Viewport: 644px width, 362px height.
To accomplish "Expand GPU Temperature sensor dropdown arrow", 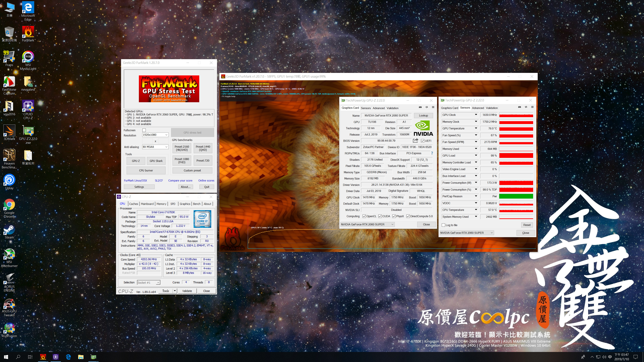I will (x=476, y=128).
